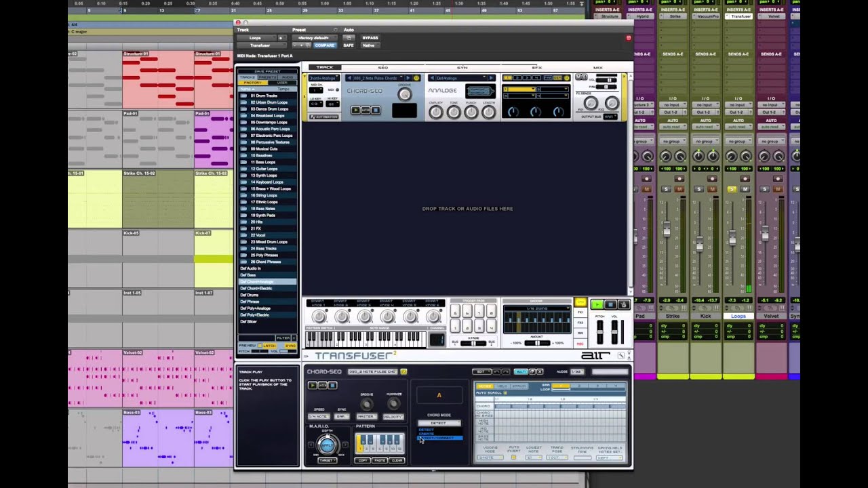
Task: Toggle Latch button in the Chord-Seq track strip
Action: coord(366,110)
